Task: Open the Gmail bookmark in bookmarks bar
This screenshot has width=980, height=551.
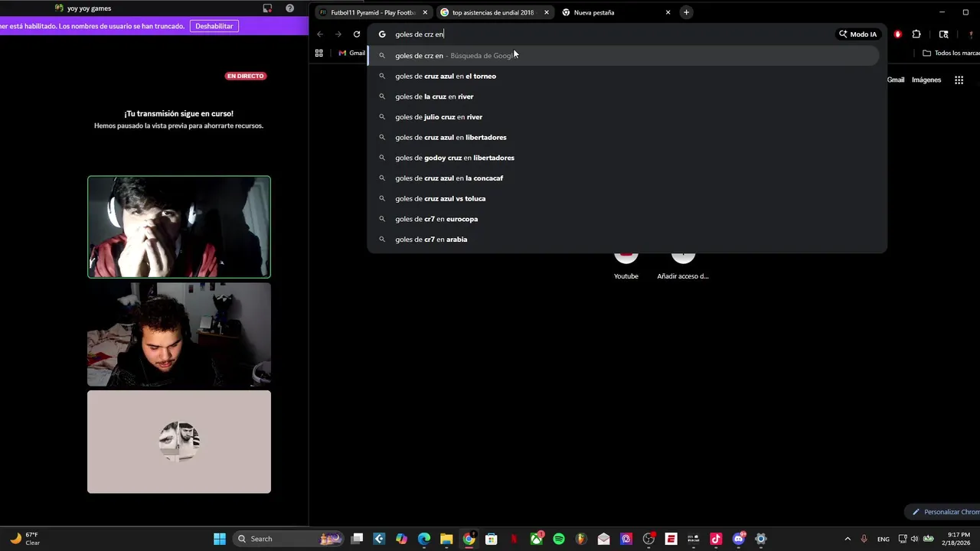Action: [352, 53]
